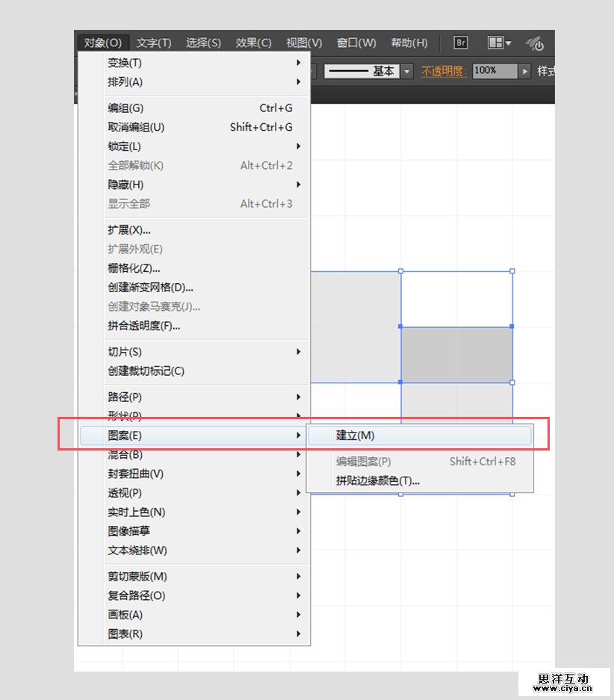Image resolution: width=614 pixels, height=700 pixels.
Task: Click the CS6 flame logo icon
Action: coord(536,43)
